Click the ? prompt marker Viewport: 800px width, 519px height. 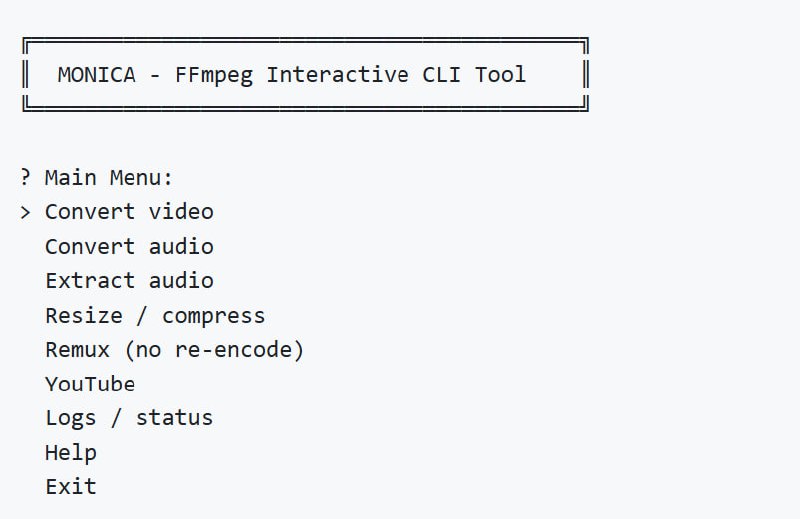[x=26, y=178]
